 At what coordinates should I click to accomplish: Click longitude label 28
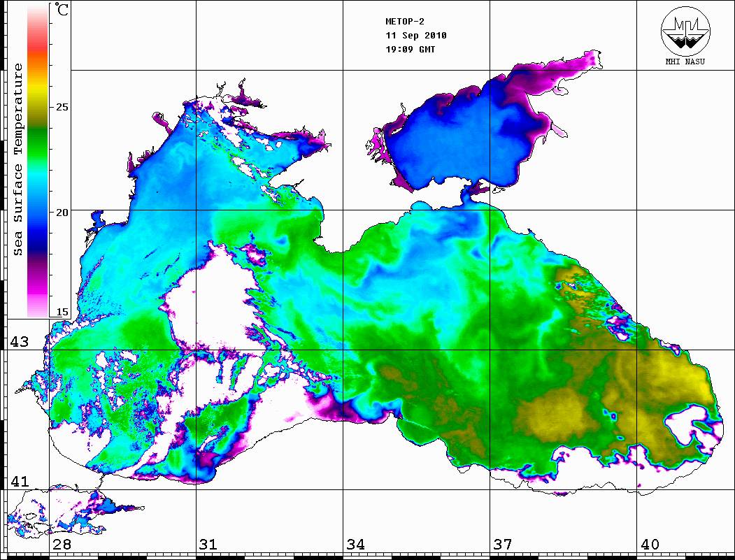[62, 545]
